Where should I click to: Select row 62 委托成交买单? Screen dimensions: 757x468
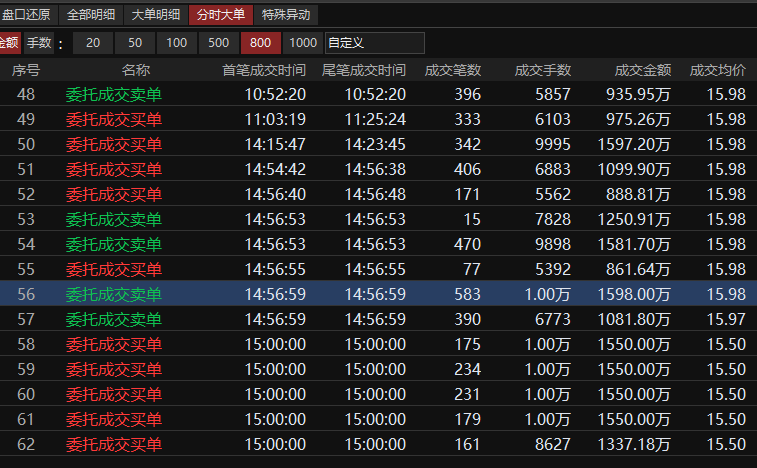coord(378,445)
